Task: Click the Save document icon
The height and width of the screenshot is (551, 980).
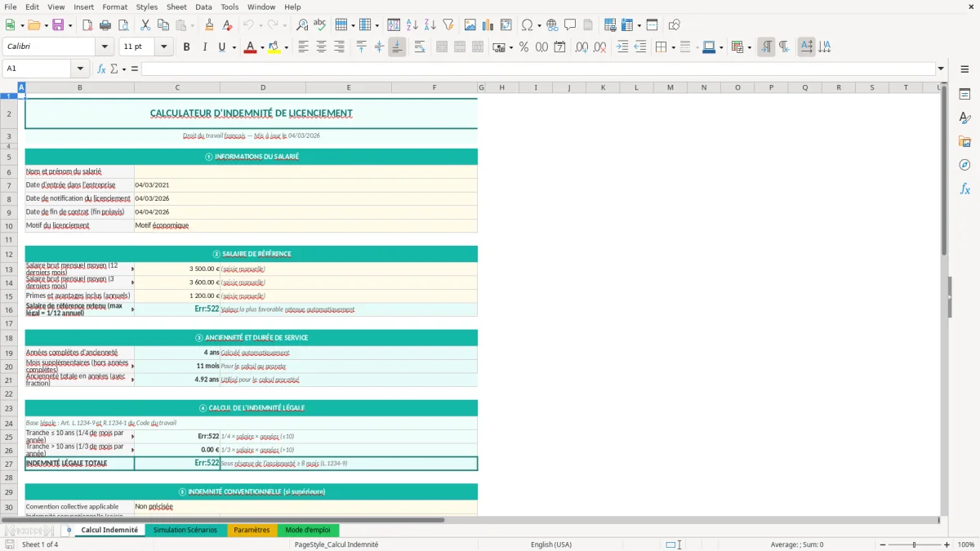Action: coord(57,25)
